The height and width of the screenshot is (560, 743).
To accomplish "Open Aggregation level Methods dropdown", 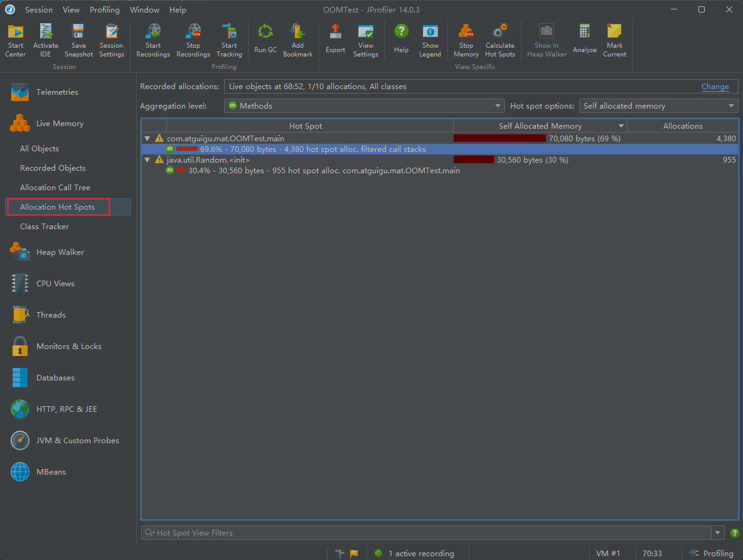I will point(364,105).
